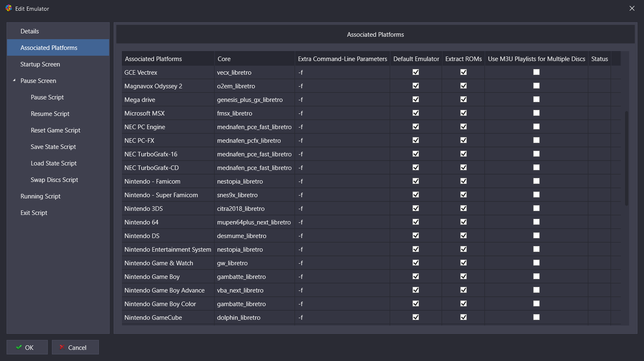Uncheck Extract ROMs for Magnavox Odyssey 2
The width and height of the screenshot is (644, 361).
tap(464, 86)
